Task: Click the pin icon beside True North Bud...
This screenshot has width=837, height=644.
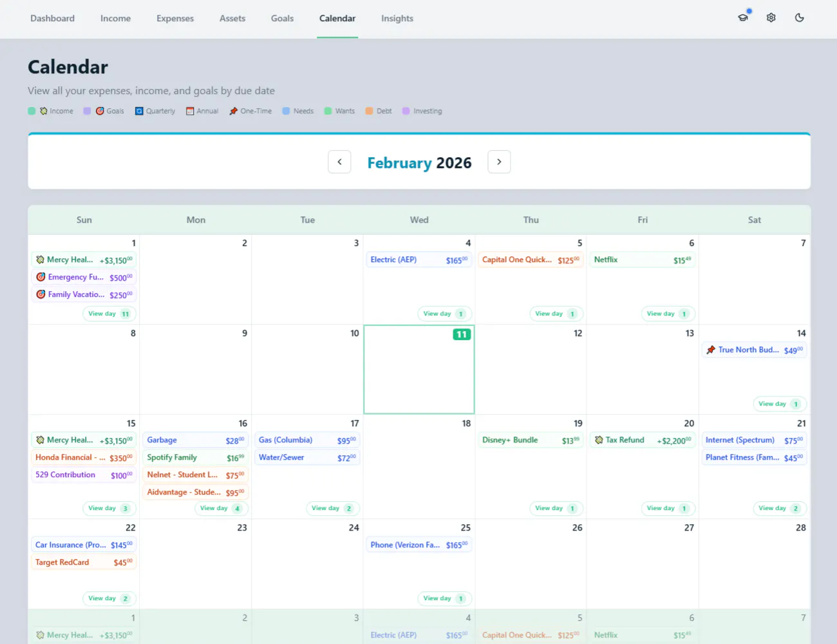Action: 711,350
